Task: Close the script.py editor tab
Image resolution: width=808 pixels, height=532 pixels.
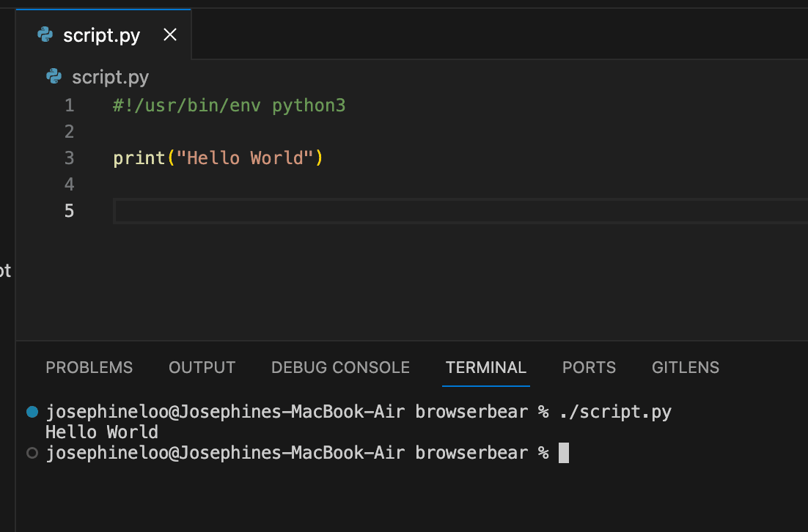Action: click(169, 34)
